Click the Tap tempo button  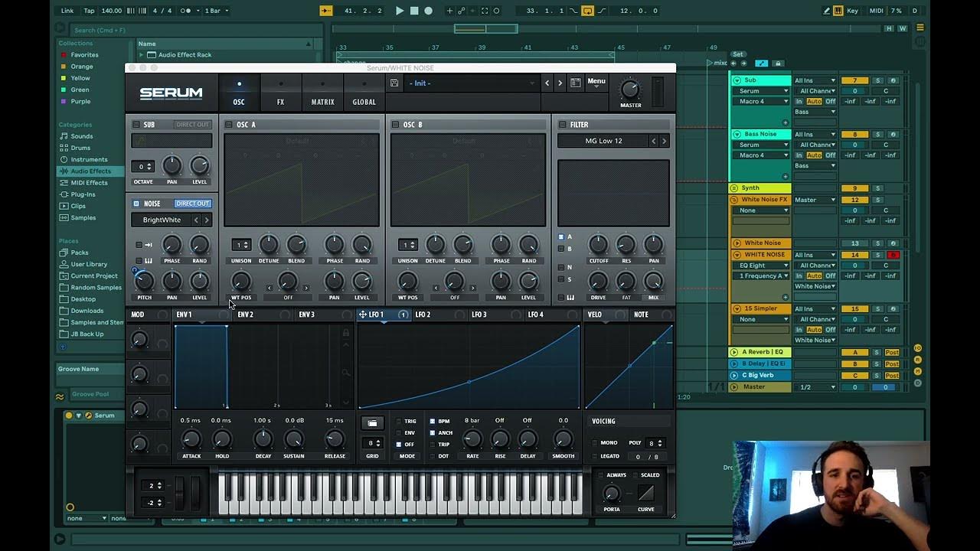89,11
